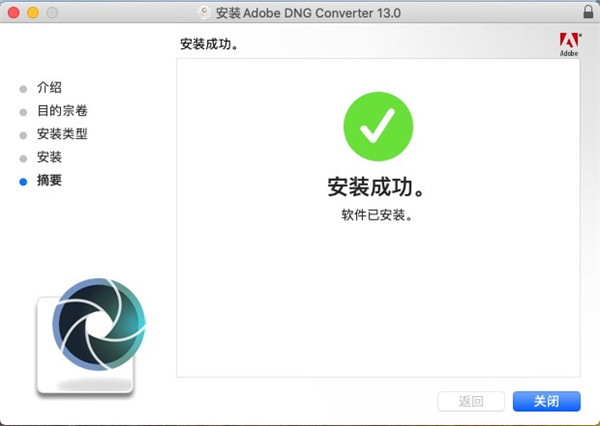Click the installer package icon in title
The width and height of the screenshot is (600, 426).
coord(204,13)
